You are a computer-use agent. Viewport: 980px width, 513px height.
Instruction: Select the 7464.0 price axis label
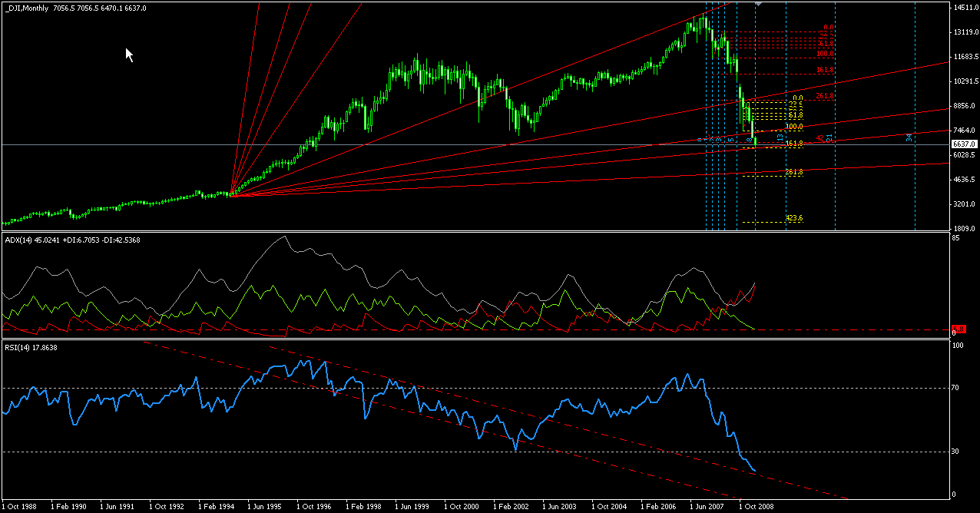pyautogui.click(x=964, y=131)
